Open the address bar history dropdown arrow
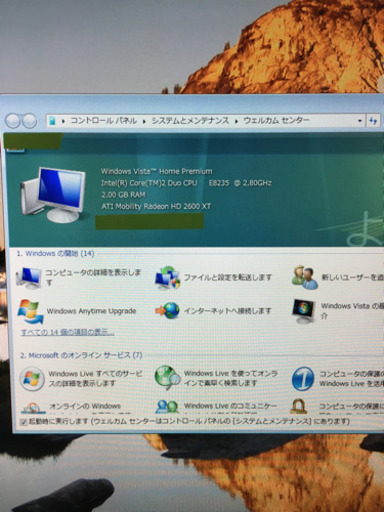Viewport: 384px width, 512px height. pyautogui.click(x=360, y=121)
